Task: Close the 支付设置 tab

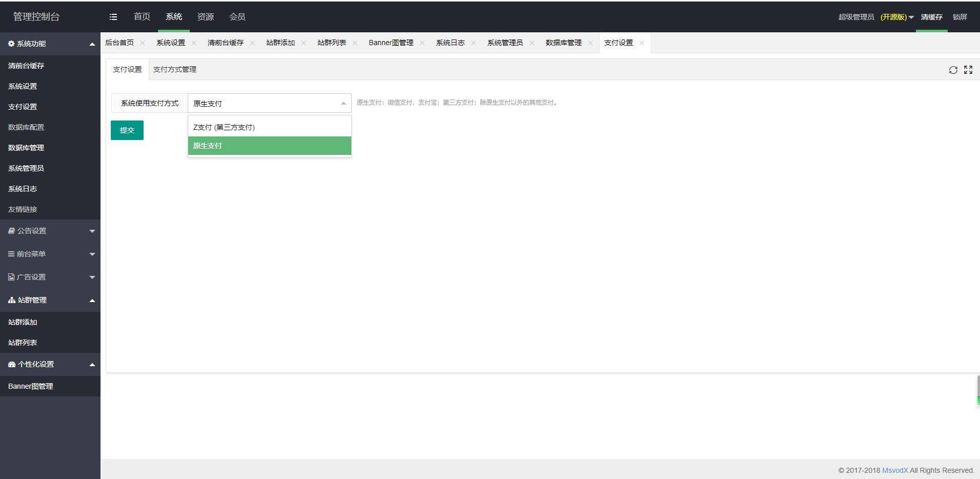Action: (x=642, y=43)
